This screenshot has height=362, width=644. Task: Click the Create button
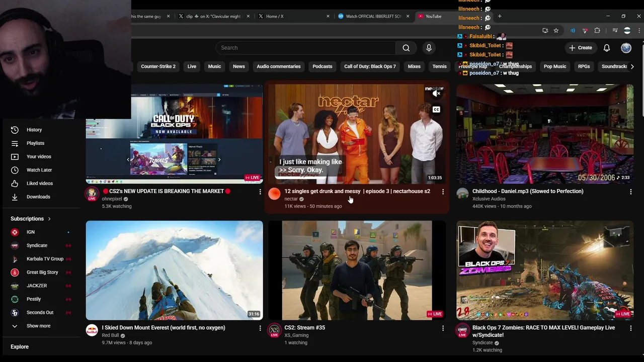coord(580,48)
